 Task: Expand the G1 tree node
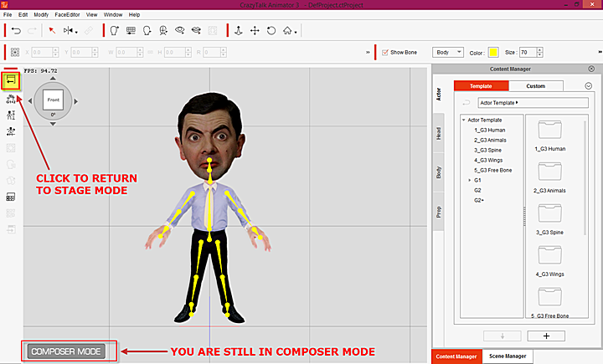(469, 180)
